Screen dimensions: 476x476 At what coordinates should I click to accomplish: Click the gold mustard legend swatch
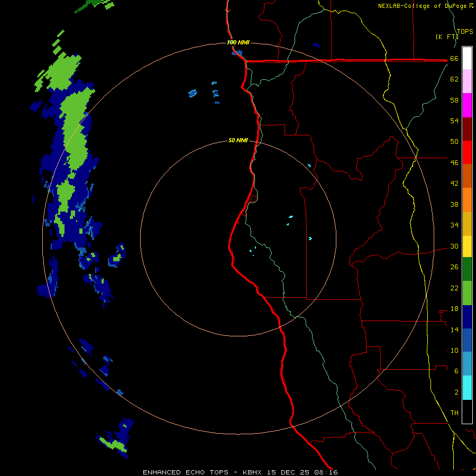click(467, 224)
